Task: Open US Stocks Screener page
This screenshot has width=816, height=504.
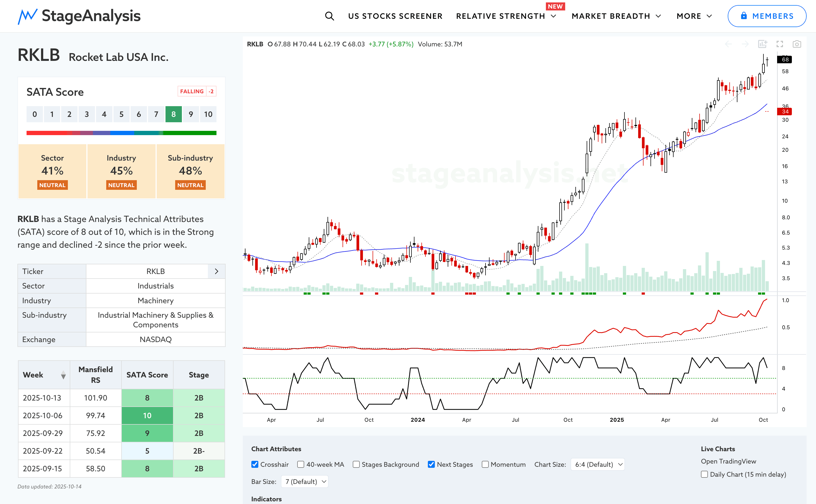Action: pyautogui.click(x=395, y=16)
